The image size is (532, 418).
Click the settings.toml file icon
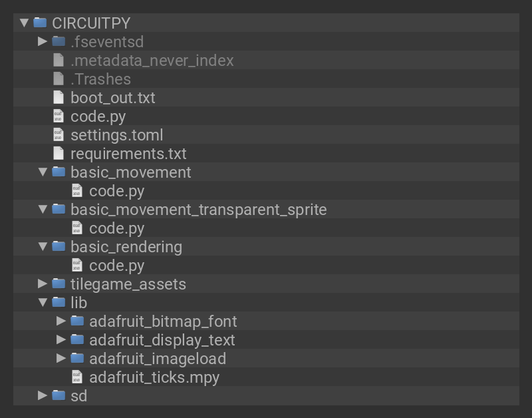coord(59,134)
